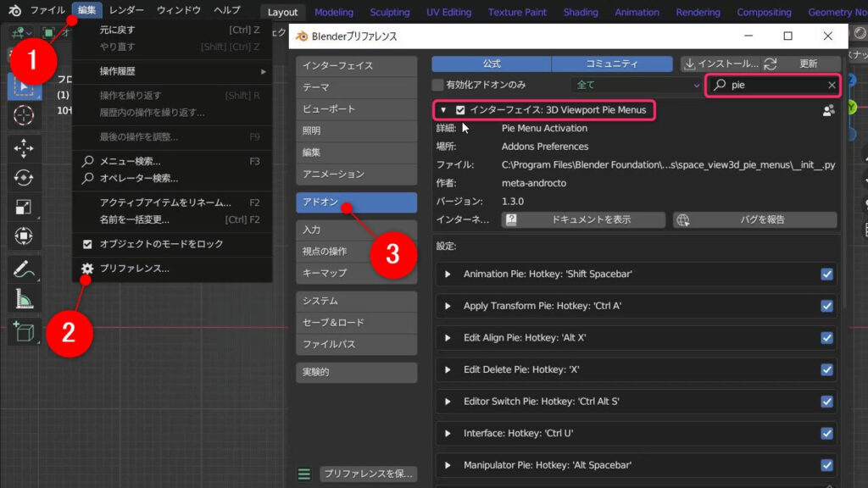Uncheck Apply Transform Pie Ctrl A
Viewport: 868px width, 488px height.
[826, 306]
